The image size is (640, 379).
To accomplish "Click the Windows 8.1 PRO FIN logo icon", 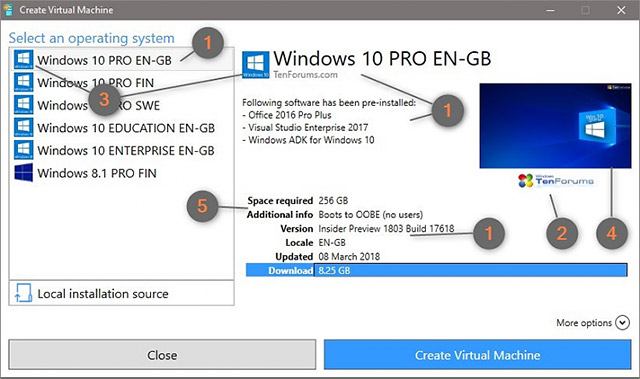I will (23, 173).
